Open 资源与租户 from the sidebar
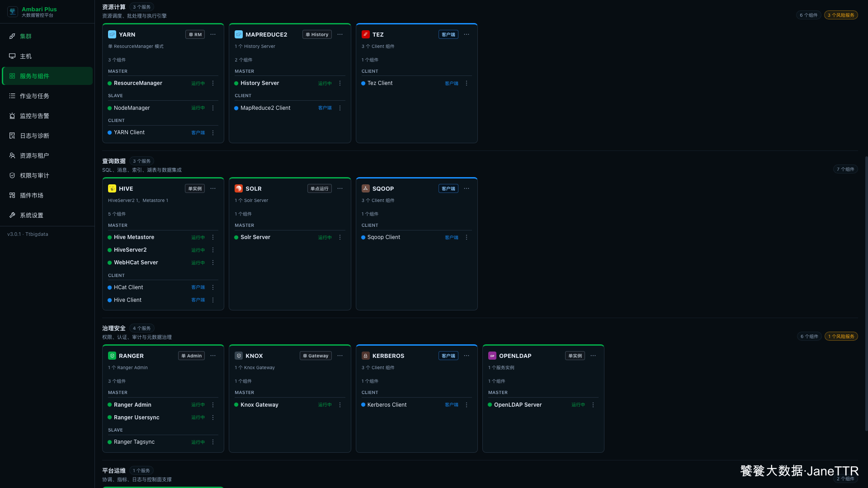Viewport: 868px width, 488px height. 47,155
